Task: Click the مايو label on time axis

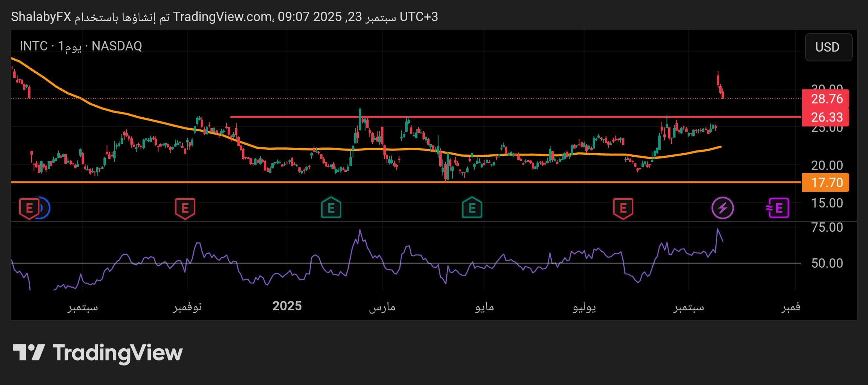Action: click(485, 307)
